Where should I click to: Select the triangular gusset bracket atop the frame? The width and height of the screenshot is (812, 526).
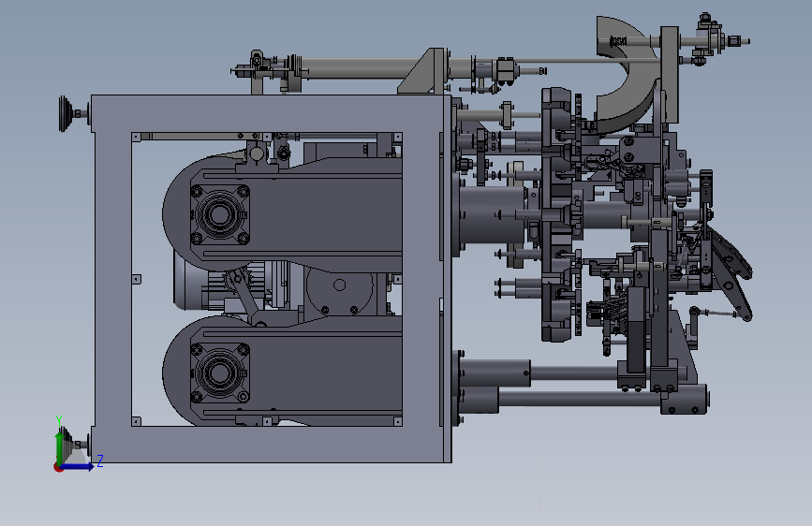(x=421, y=72)
